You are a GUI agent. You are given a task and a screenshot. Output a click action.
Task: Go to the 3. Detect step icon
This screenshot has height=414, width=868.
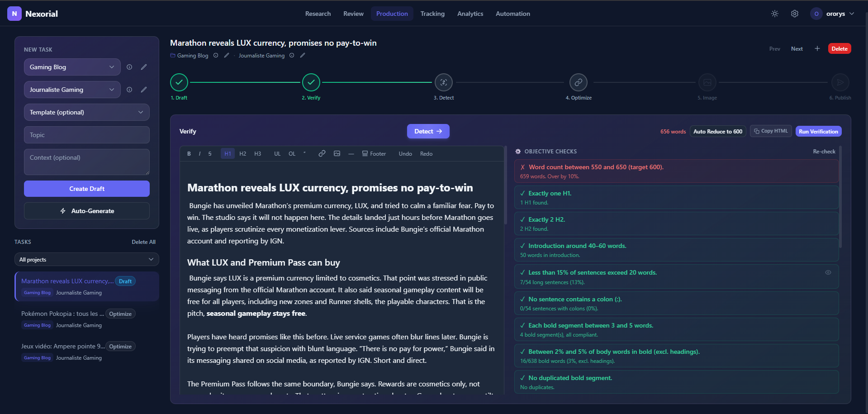coord(443,82)
